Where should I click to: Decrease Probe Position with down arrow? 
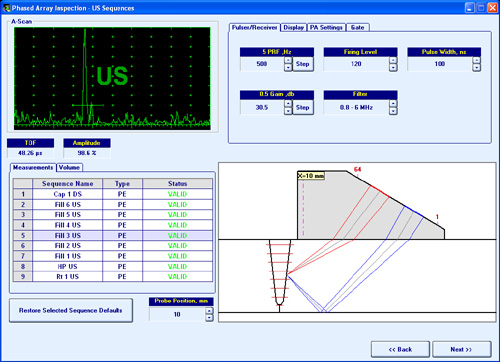pos(209,318)
